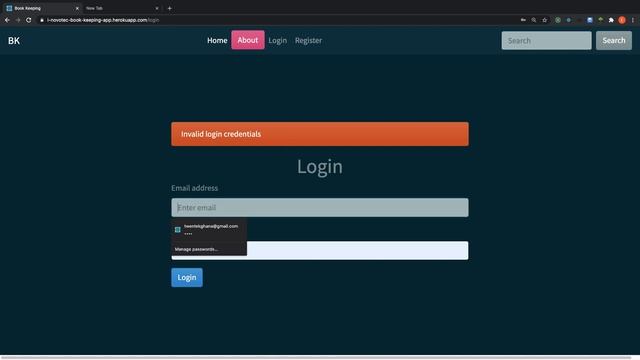Open the puzzle-piece extensions menu
Image resolution: width=640 pixels, height=360 pixels.
pos(611,20)
